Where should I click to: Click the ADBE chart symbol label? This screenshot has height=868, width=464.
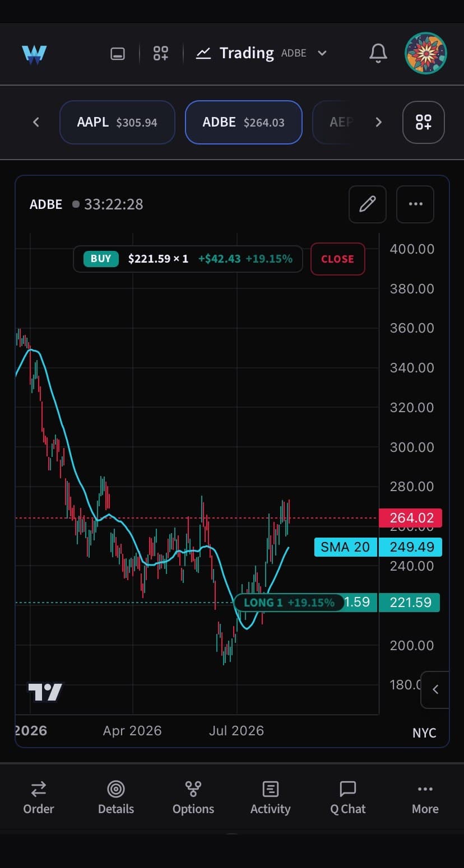click(x=46, y=204)
